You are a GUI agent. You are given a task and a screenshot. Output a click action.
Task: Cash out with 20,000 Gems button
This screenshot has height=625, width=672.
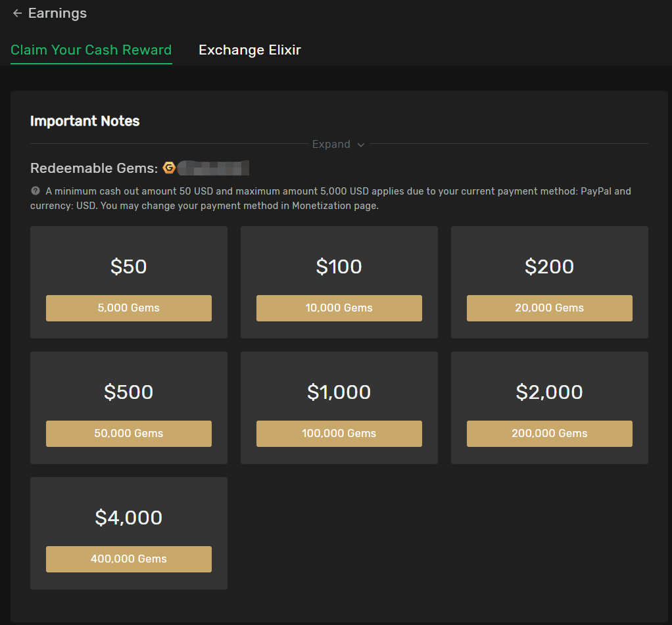point(550,308)
